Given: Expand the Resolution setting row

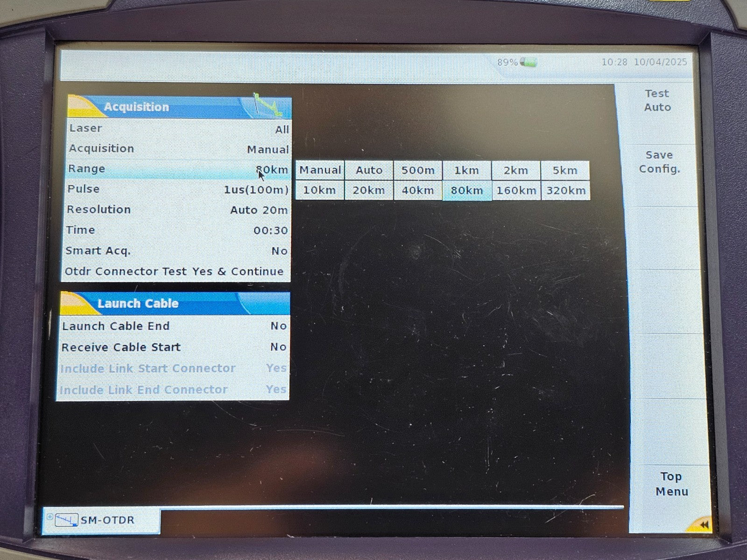Looking at the screenshot, I should tap(177, 210).
